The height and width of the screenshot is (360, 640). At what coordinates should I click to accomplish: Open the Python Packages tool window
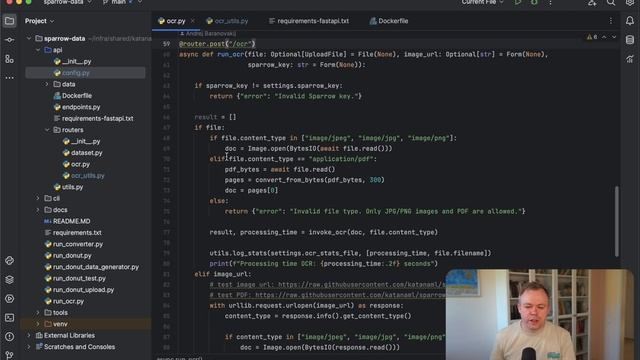9,260
